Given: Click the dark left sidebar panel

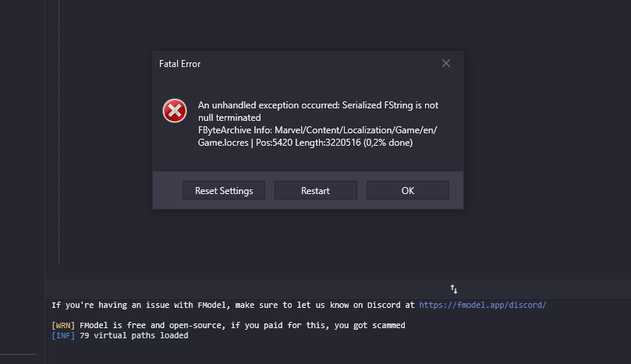Looking at the screenshot, I should (x=22, y=177).
